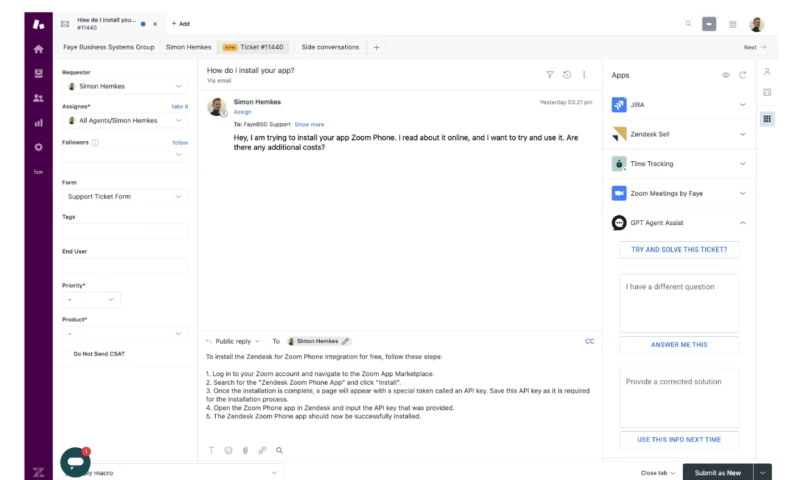Toggle Apps panel visibility eye icon

(726, 75)
